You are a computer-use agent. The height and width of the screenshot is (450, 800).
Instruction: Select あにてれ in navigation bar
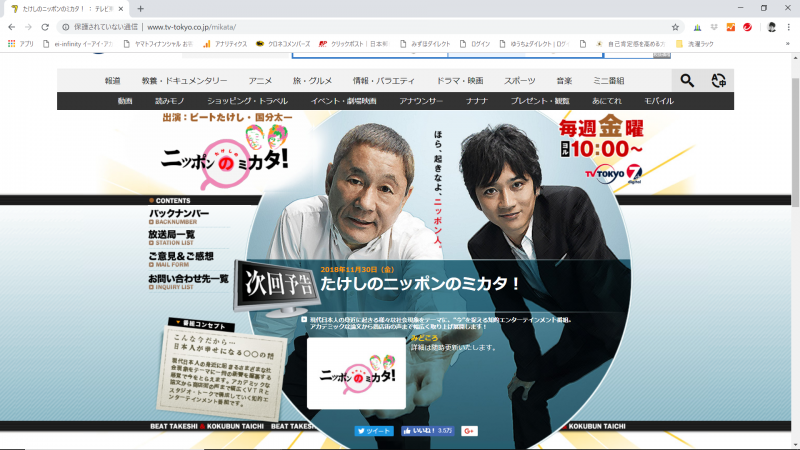pyautogui.click(x=607, y=101)
